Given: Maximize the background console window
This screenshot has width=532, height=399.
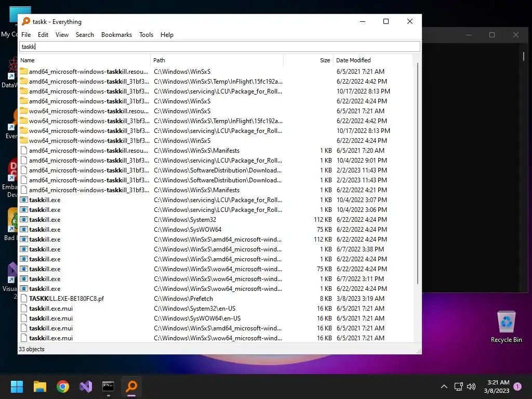Looking at the screenshot, I should coord(492,35).
